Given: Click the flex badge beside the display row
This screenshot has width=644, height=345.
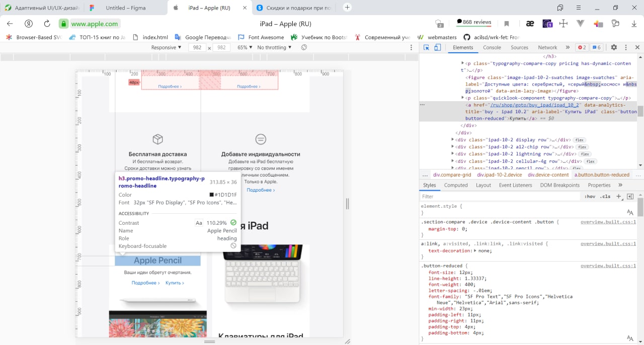Looking at the screenshot, I should (x=579, y=140).
